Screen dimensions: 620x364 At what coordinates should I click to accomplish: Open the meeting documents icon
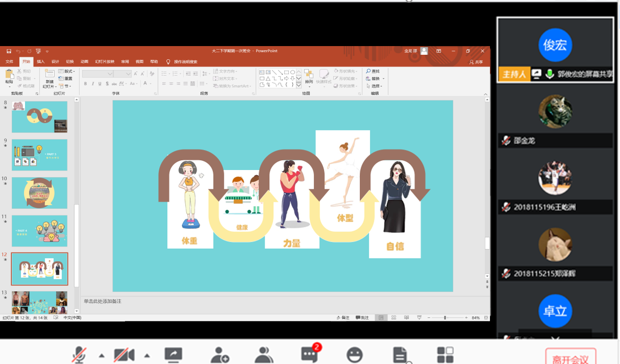pos(400,354)
